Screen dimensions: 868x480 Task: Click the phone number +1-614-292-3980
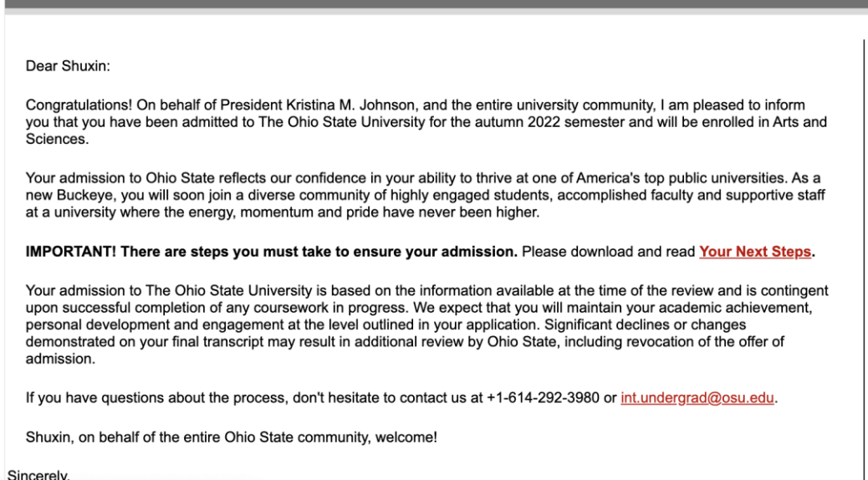(x=543, y=398)
